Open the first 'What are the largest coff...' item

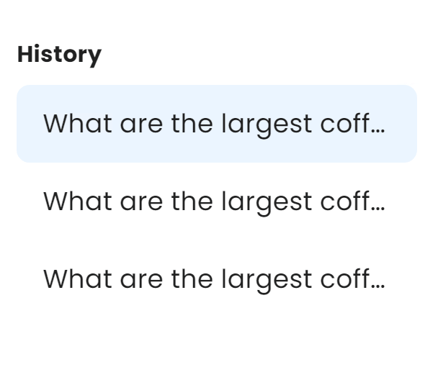coord(217,124)
